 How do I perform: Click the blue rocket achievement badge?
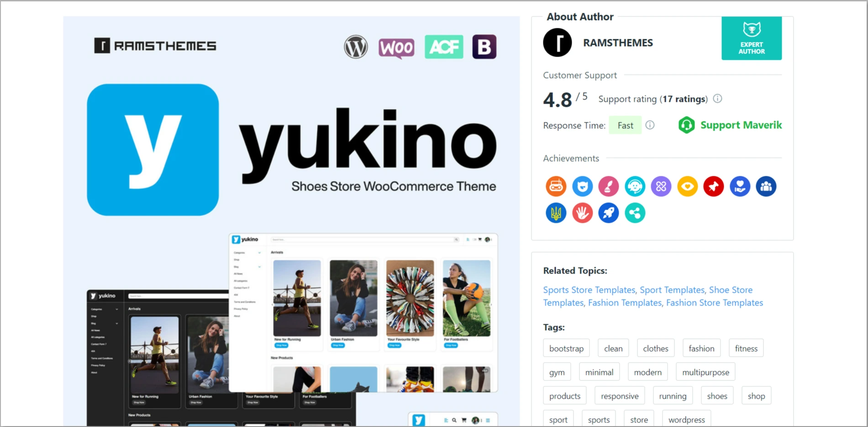pos(609,213)
